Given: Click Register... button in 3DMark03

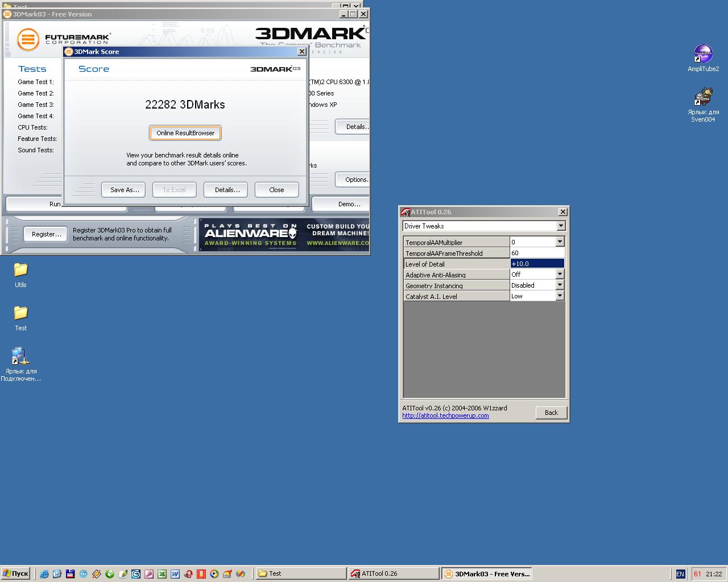Looking at the screenshot, I should pyautogui.click(x=46, y=234).
